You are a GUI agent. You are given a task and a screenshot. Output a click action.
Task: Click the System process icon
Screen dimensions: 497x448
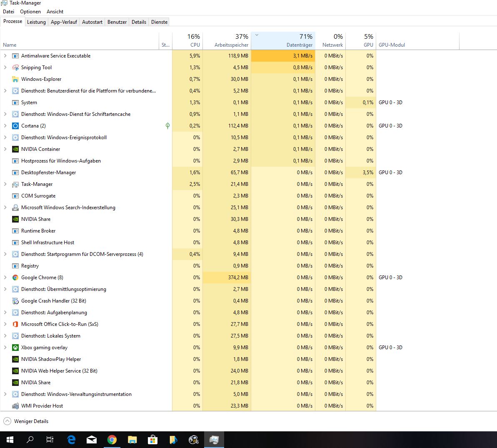(x=15, y=103)
